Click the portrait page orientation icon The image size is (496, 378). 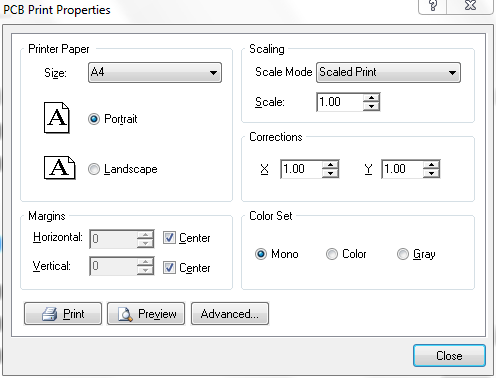[x=57, y=118]
